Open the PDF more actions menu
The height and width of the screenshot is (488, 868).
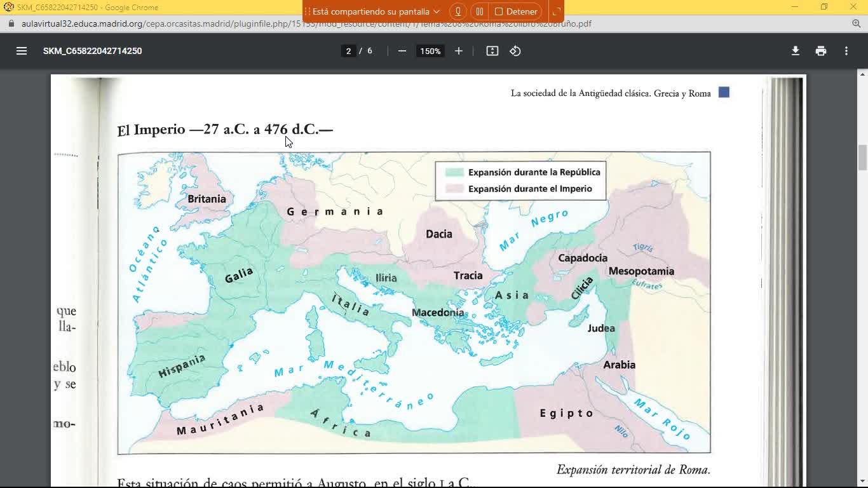(x=846, y=51)
